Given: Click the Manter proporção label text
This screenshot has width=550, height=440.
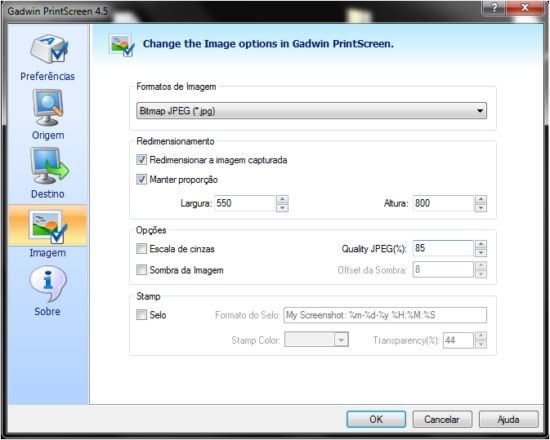Looking at the screenshot, I should [183, 180].
